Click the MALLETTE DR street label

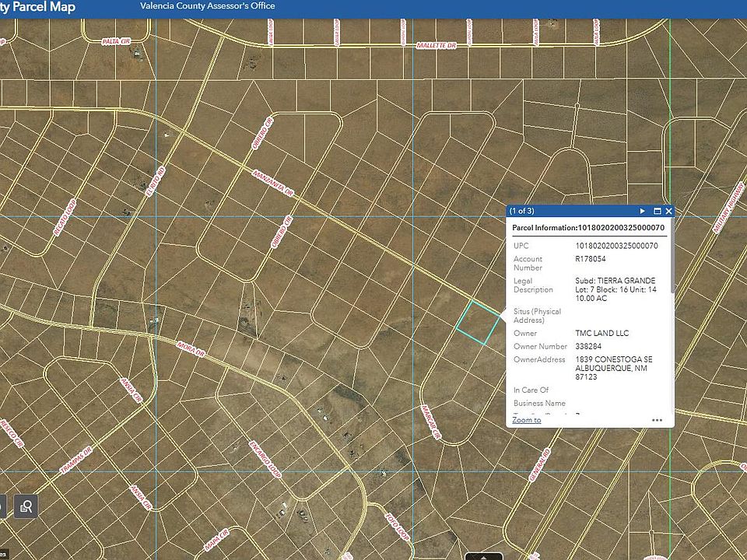[436, 45]
